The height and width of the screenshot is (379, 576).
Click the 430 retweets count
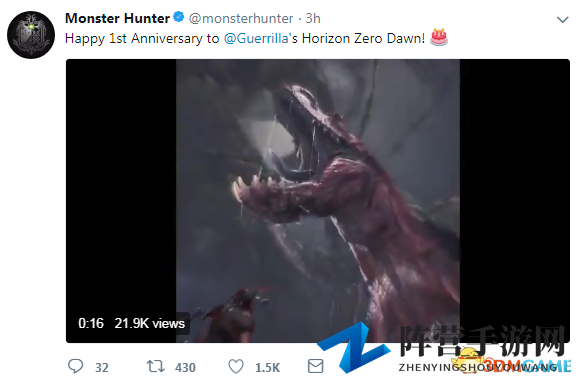(x=185, y=368)
